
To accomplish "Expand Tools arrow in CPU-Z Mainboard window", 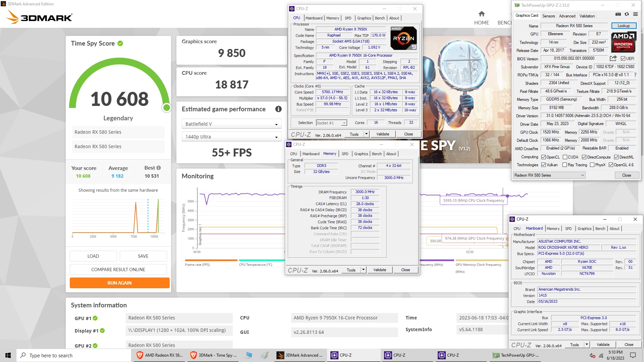I will [x=587, y=345].
